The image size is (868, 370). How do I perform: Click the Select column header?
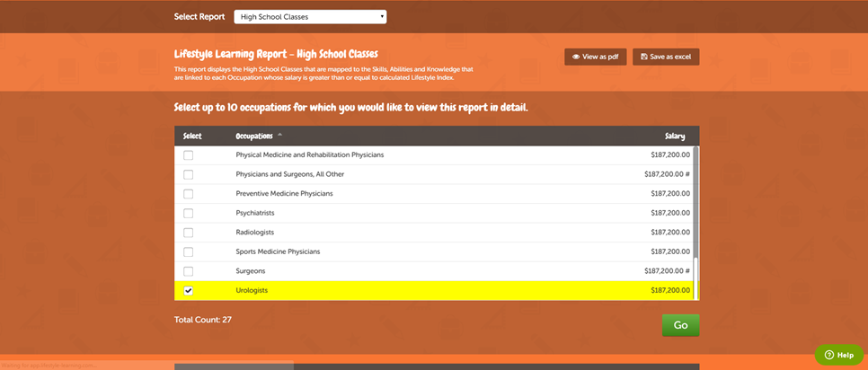(192, 137)
